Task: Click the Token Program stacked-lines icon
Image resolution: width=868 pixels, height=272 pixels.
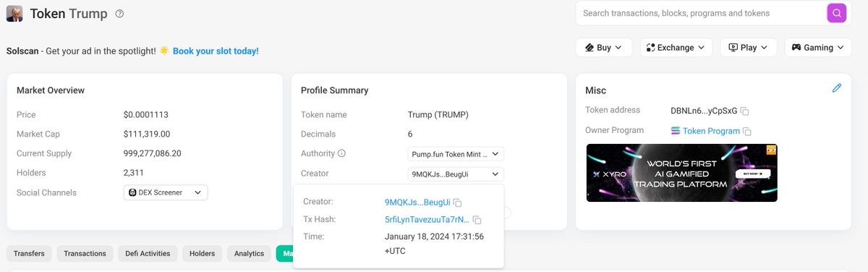Action: point(676,131)
